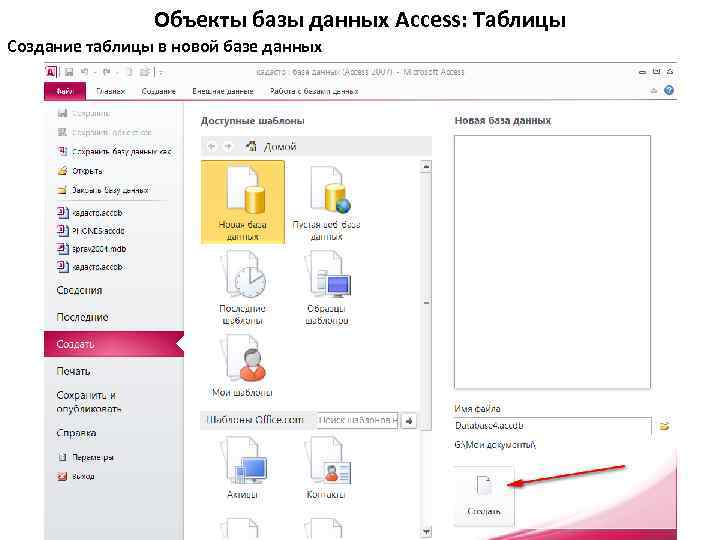This screenshot has height=540, width=720.
Task: Collapse the ribbon with the small arrow
Action: (654, 90)
